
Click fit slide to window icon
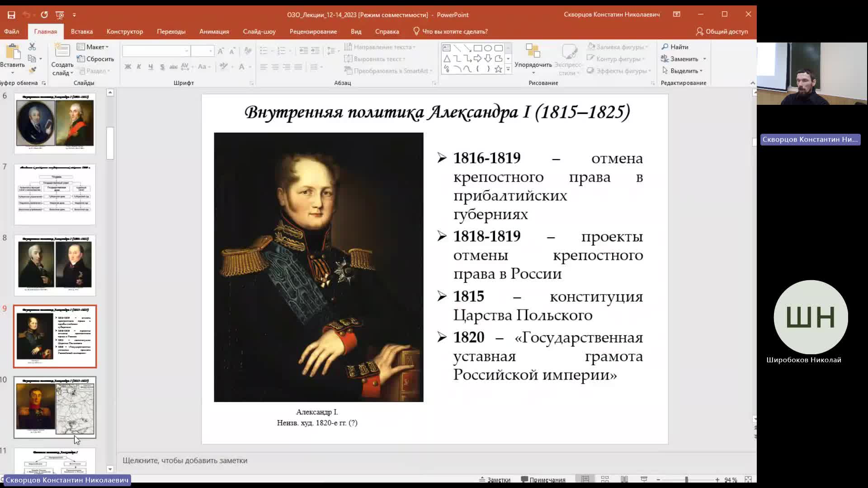pyautogui.click(x=748, y=479)
